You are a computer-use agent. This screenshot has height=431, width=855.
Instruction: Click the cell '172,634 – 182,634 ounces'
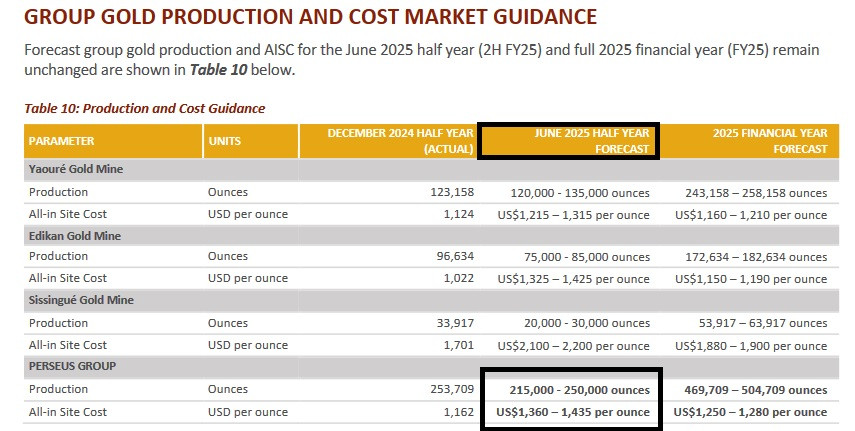pos(756,258)
